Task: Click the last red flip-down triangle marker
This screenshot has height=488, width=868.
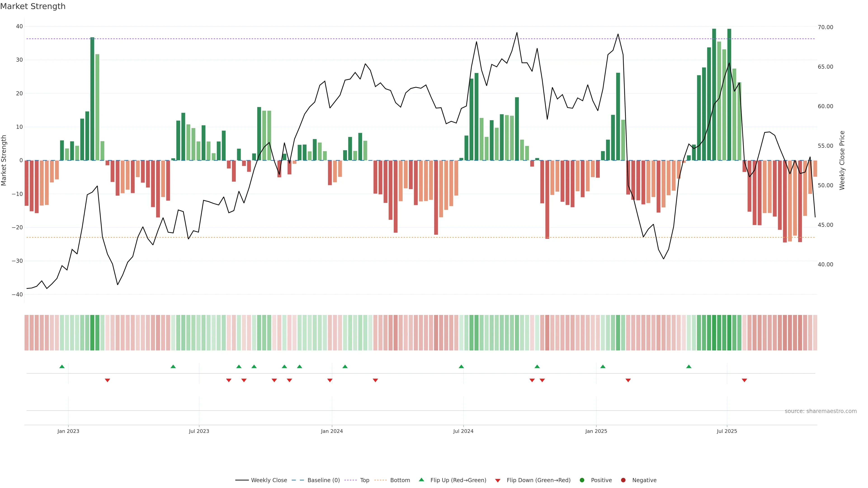Action: click(744, 380)
